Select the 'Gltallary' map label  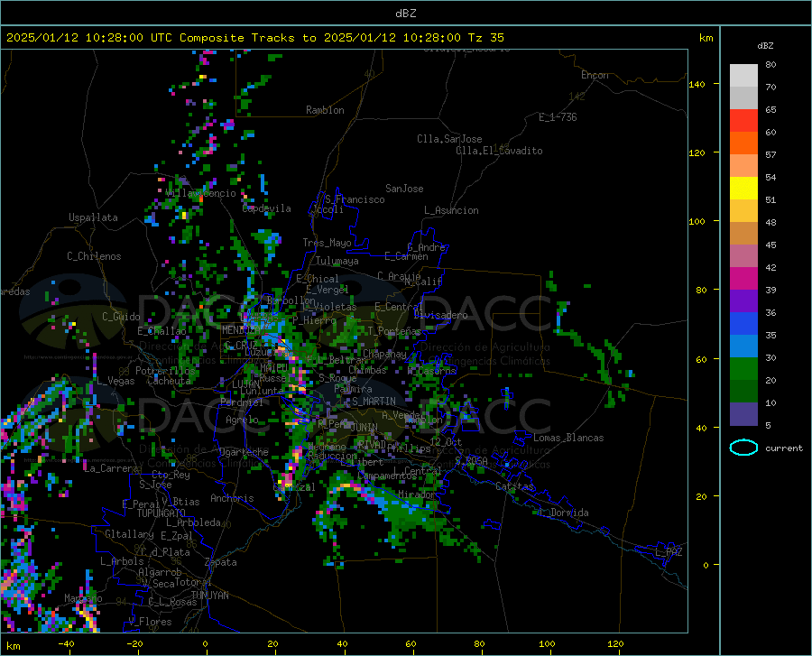click(x=129, y=534)
